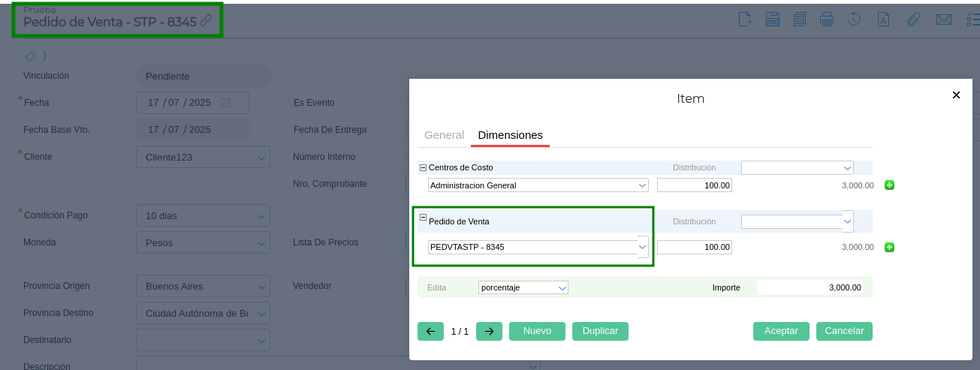Screen dimensions: 980x370
Task: Click the new document icon
Action: tap(745, 20)
